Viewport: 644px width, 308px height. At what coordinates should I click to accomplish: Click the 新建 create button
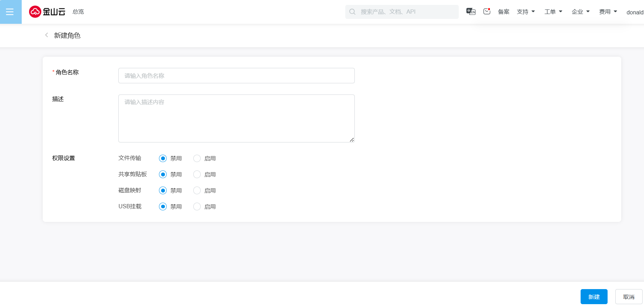coord(594,297)
